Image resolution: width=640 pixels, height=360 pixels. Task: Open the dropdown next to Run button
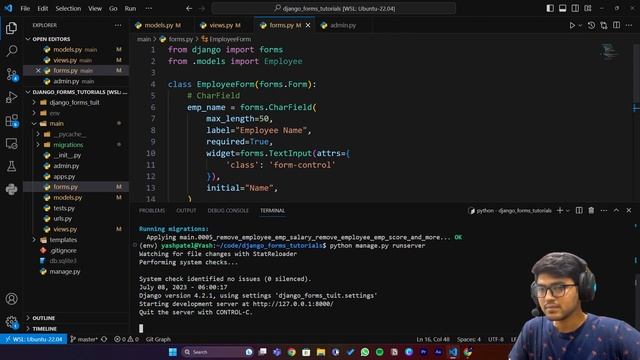(x=580, y=25)
